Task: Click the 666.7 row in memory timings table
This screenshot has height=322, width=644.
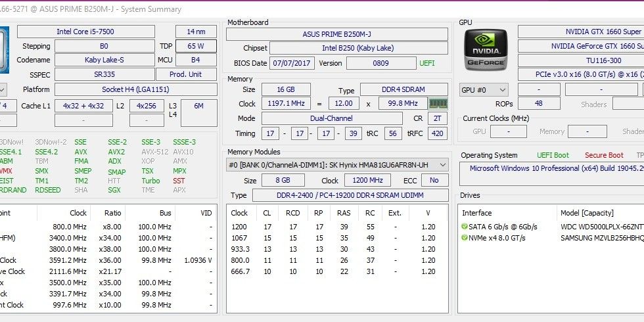Action: coord(337,271)
